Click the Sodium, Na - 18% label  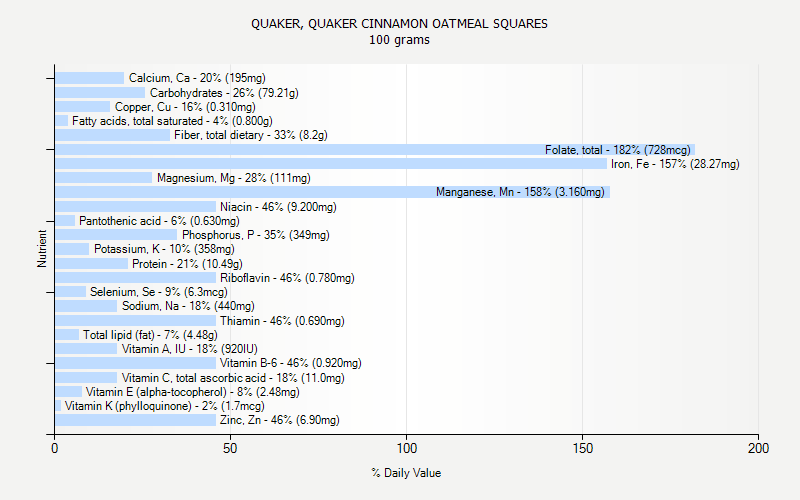coord(188,306)
